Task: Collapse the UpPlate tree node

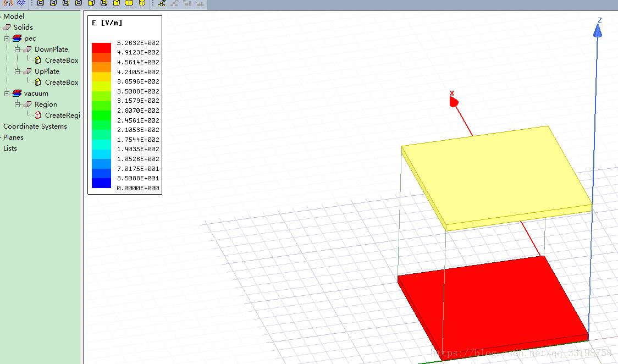Action: (17, 71)
